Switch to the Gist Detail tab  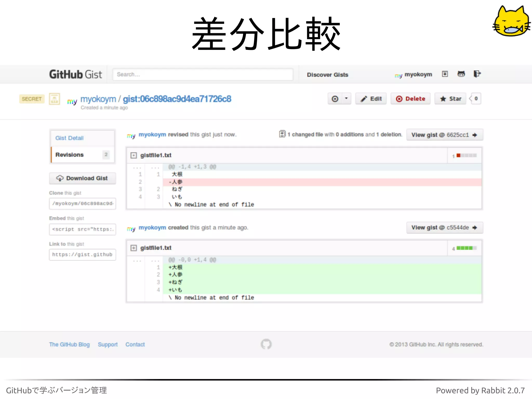pyautogui.click(x=82, y=138)
